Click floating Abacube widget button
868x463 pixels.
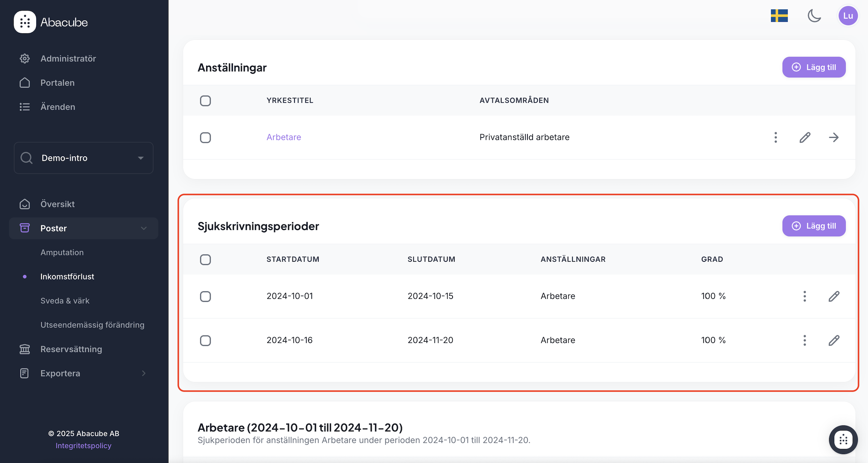843,439
